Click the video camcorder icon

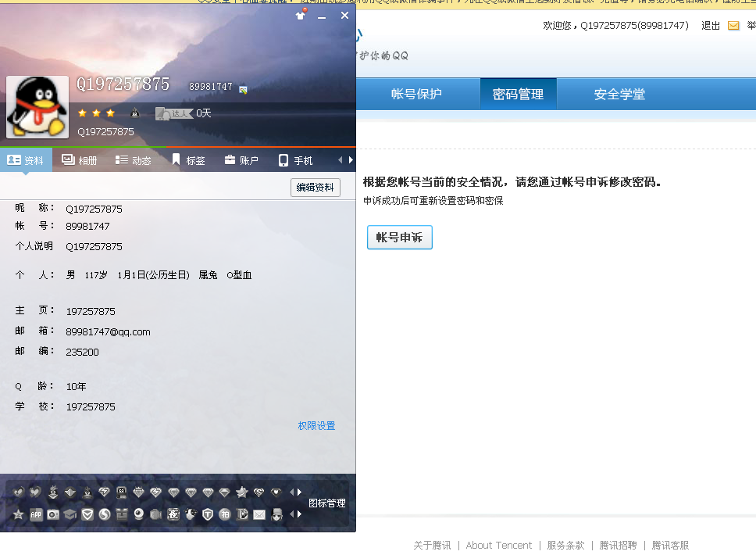pos(155,514)
